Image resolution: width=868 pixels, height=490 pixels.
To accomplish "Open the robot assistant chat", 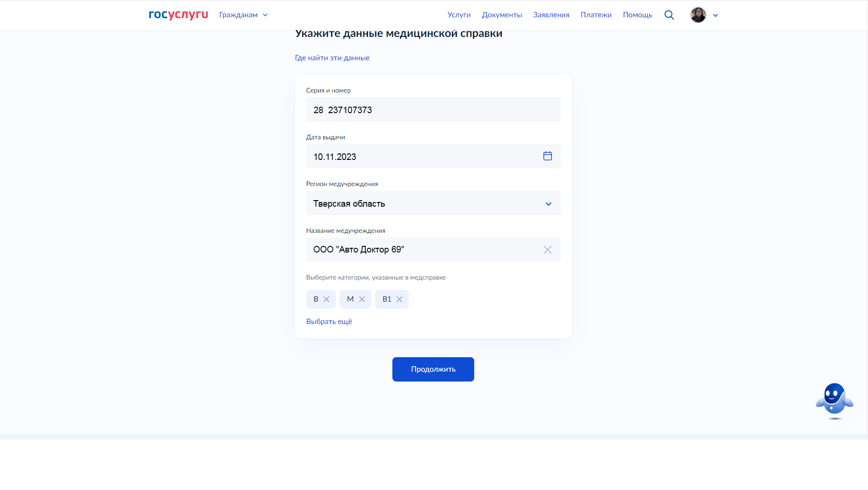I will 834,400.
